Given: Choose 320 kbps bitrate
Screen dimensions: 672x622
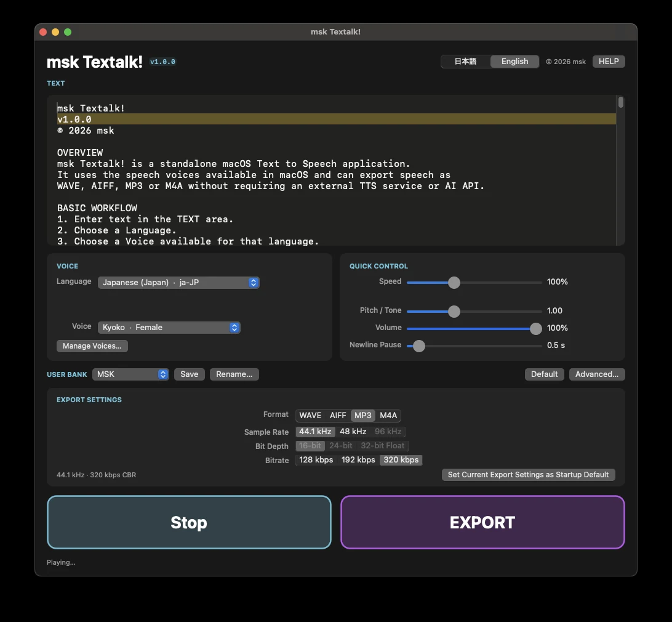Looking at the screenshot, I should [x=401, y=460].
